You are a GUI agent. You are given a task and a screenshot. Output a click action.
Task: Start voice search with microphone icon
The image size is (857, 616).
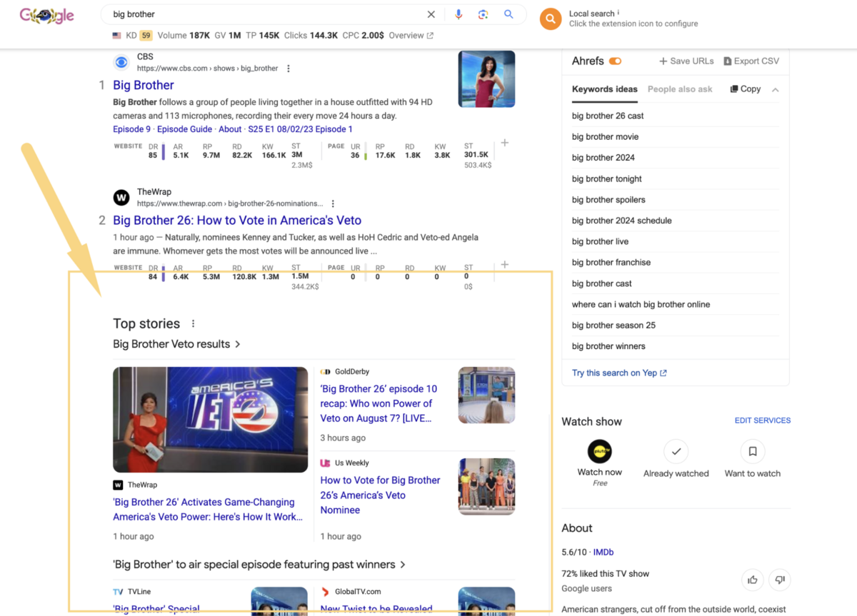[x=458, y=14]
